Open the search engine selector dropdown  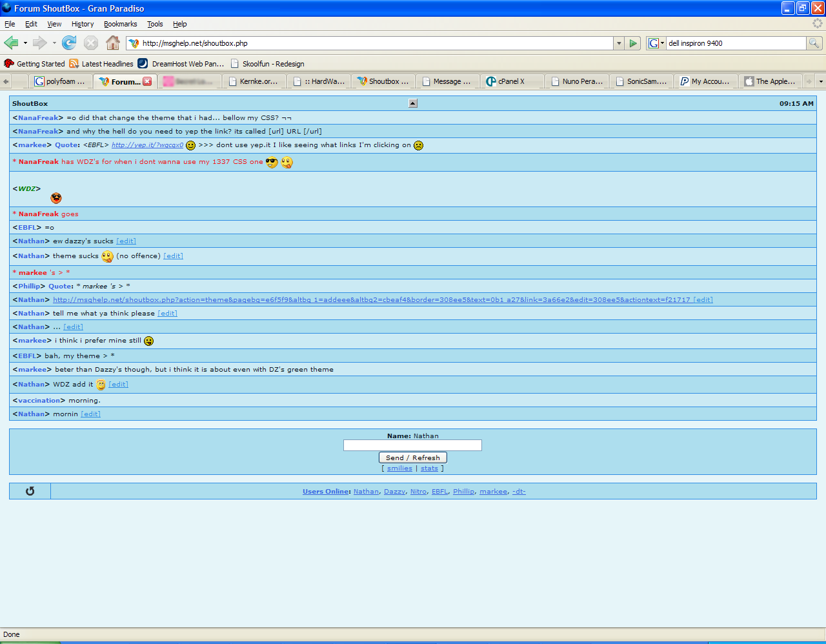[656, 43]
